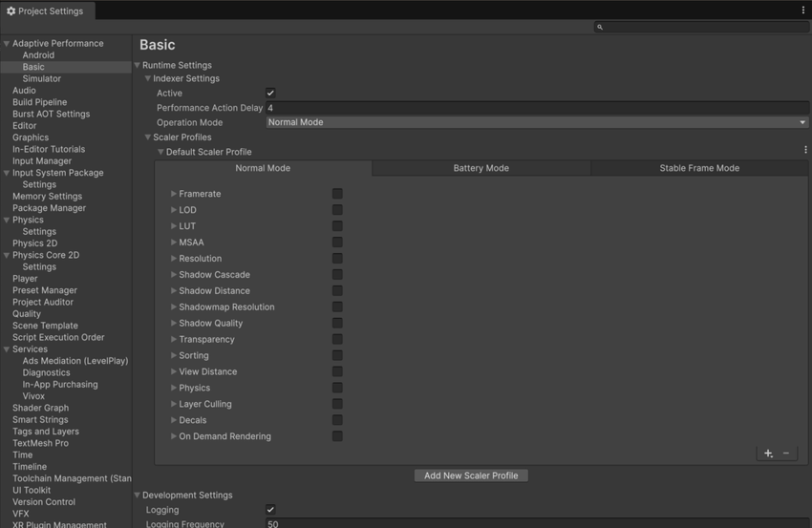Open the Version Control settings
This screenshot has width=812, height=528.
[44, 502]
